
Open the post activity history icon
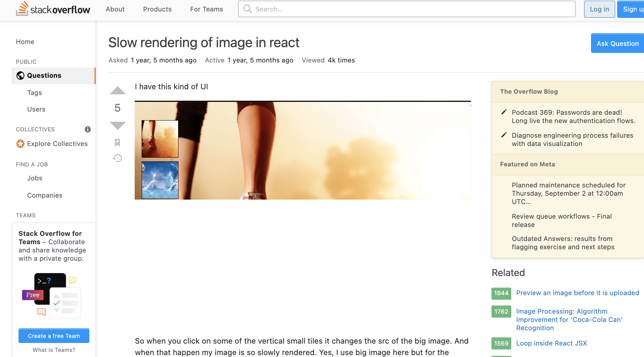click(x=117, y=158)
